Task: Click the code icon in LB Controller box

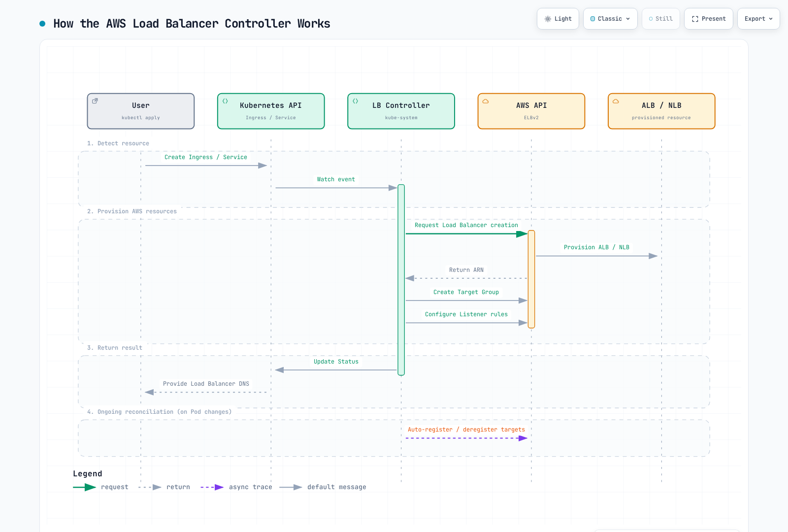Action: 355,101
